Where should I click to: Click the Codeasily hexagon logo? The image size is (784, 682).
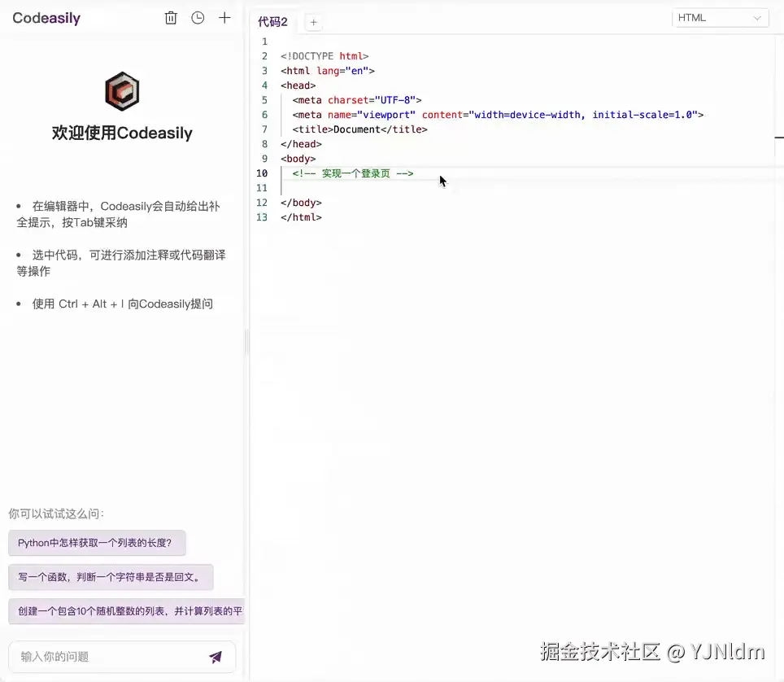pos(121,92)
